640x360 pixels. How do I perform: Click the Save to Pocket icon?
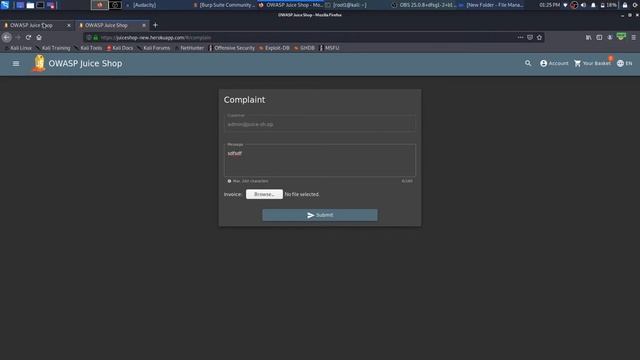(x=530, y=38)
